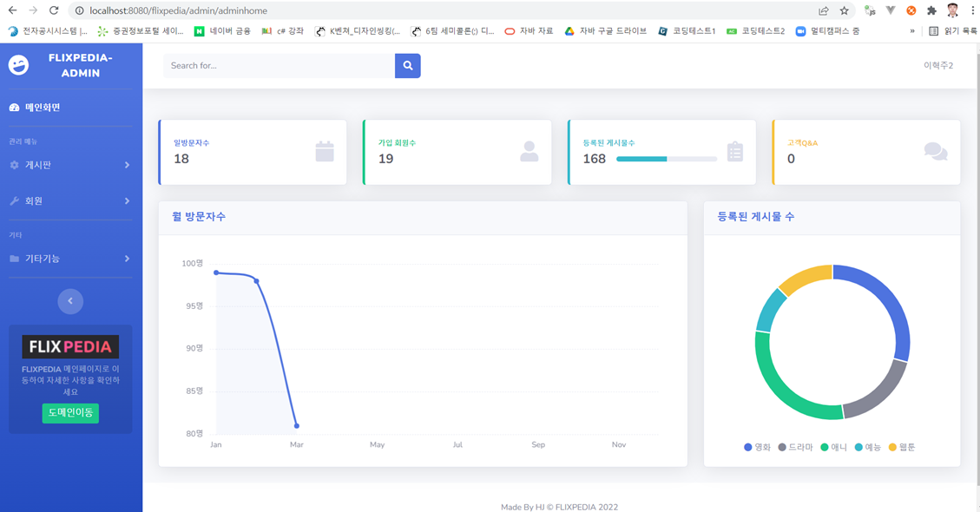Click the wrench icon beside 회원

(15, 200)
